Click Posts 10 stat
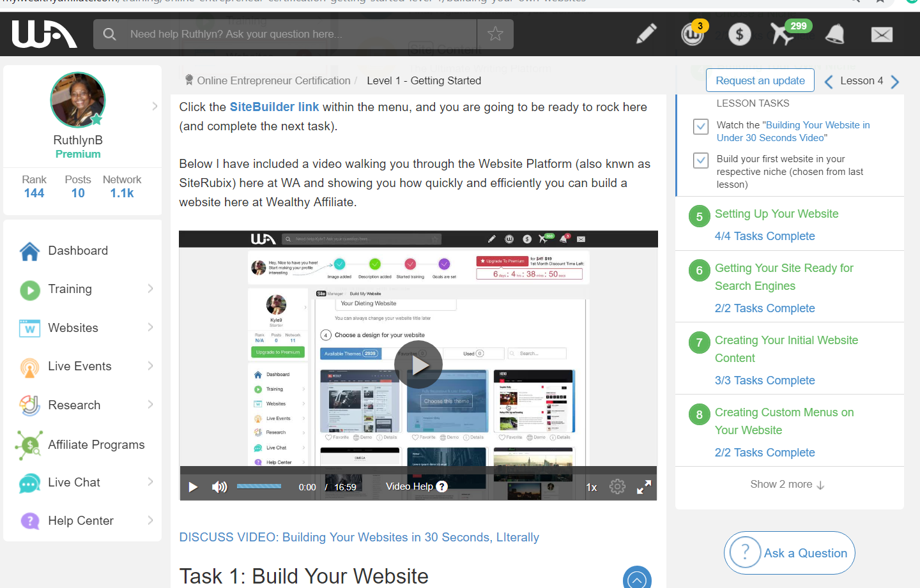 pyautogui.click(x=78, y=187)
